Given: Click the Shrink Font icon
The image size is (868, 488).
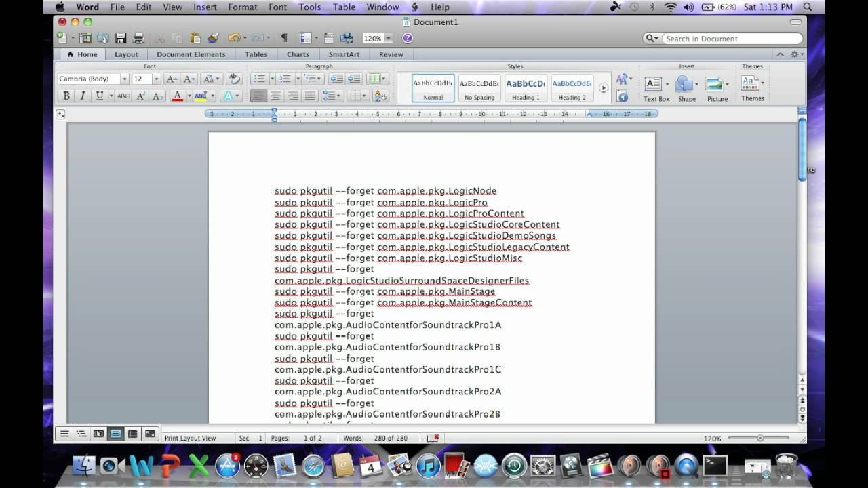Looking at the screenshot, I should (189, 79).
